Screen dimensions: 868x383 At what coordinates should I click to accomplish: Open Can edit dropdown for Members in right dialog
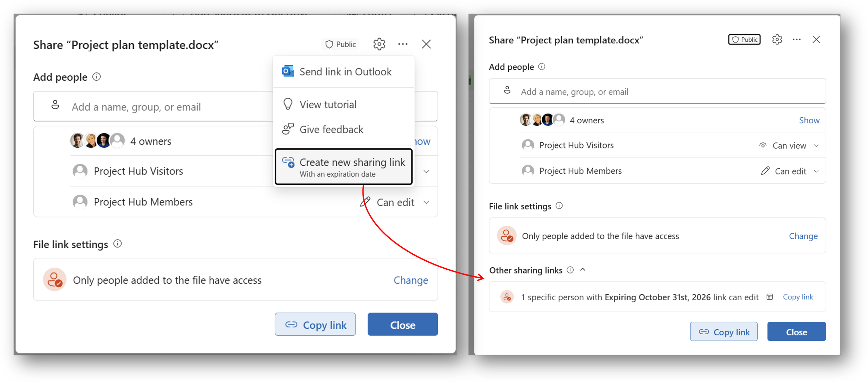point(790,171)
